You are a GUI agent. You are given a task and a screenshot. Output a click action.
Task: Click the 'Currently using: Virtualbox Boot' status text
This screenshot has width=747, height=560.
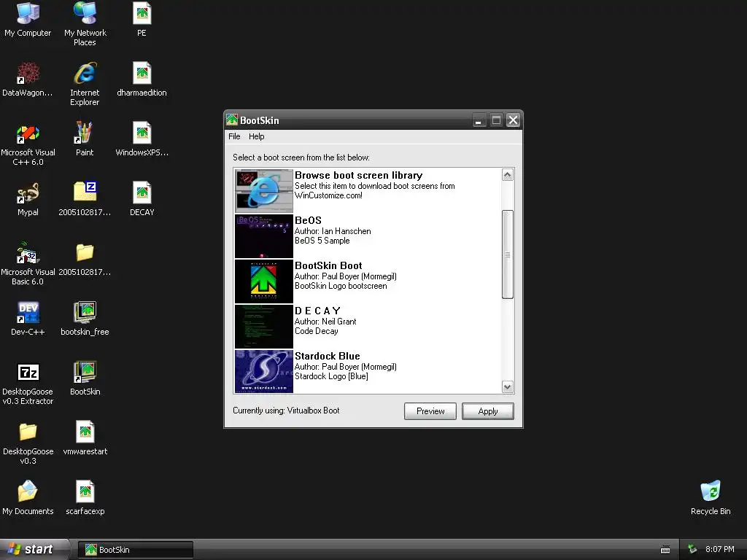[x=286, y=411]
